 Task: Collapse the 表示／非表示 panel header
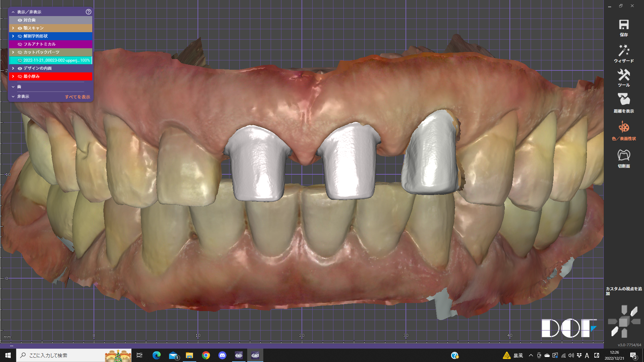[13, 12]
